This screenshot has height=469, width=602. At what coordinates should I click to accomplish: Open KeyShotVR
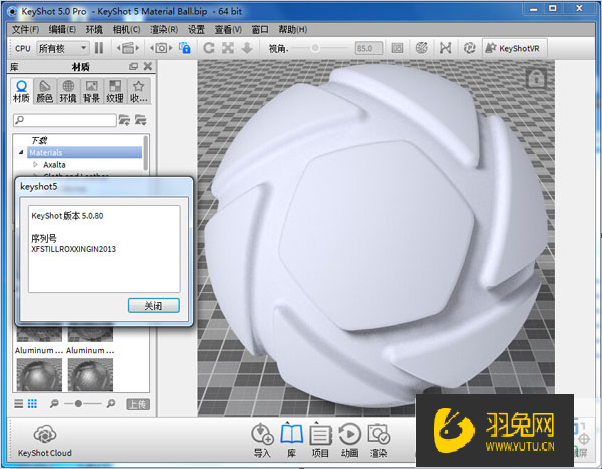pos(513,48)
